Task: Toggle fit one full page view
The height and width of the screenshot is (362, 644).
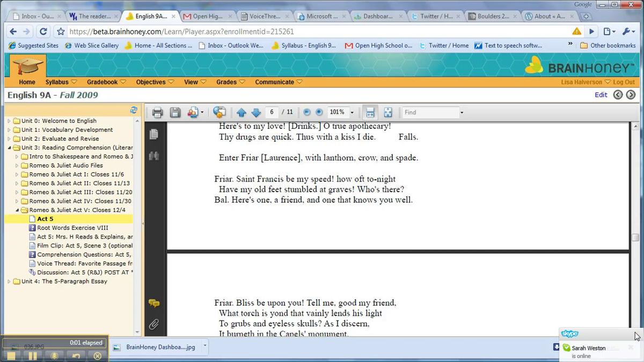Action: tap(388, 112)
